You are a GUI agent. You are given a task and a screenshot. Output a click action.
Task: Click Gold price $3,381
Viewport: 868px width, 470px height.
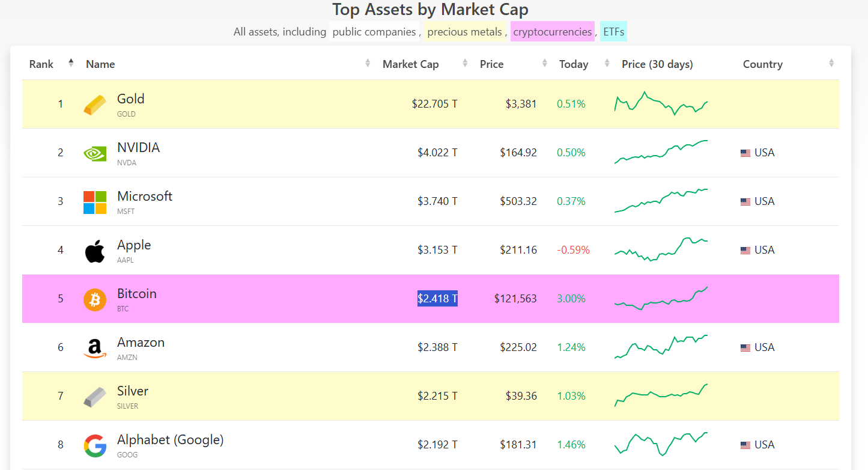point(521,105)
